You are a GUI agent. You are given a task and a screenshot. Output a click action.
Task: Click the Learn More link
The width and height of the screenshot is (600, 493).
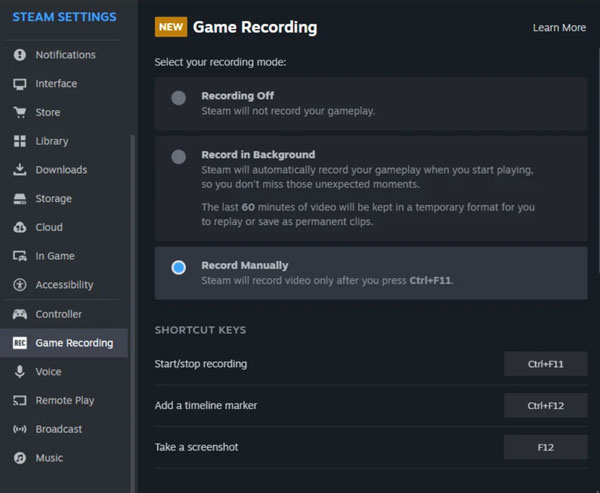559,28
